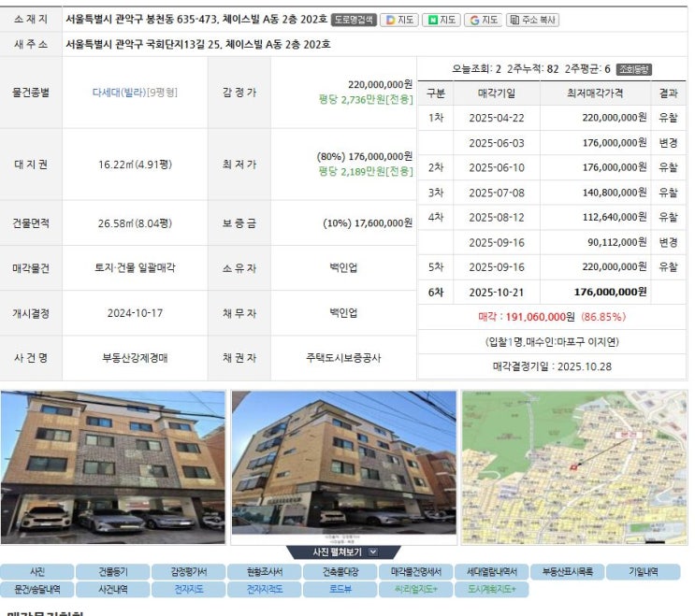Open the 전자지적도 link button
695x616 pixels.
coord(265,590)
